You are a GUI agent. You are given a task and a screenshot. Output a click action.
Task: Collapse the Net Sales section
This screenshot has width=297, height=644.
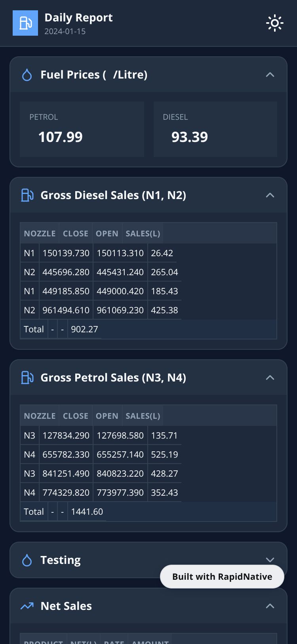(270, 606)
